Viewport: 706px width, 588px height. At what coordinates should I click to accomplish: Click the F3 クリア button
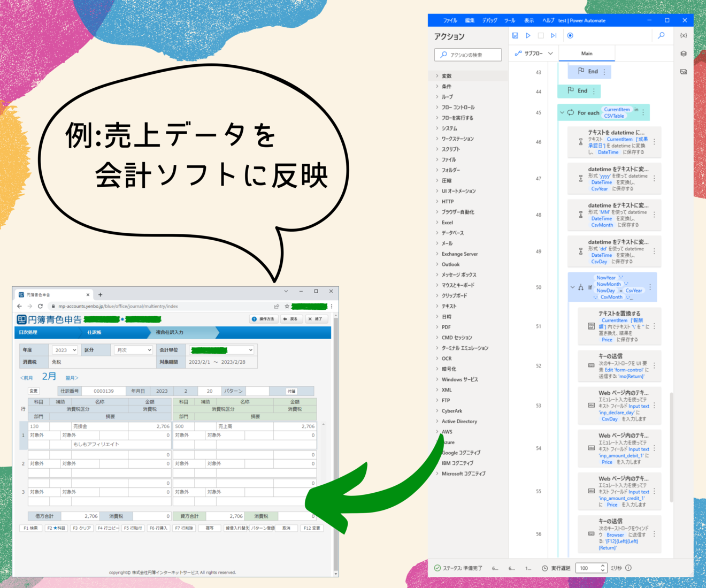(x=82, y=528)
